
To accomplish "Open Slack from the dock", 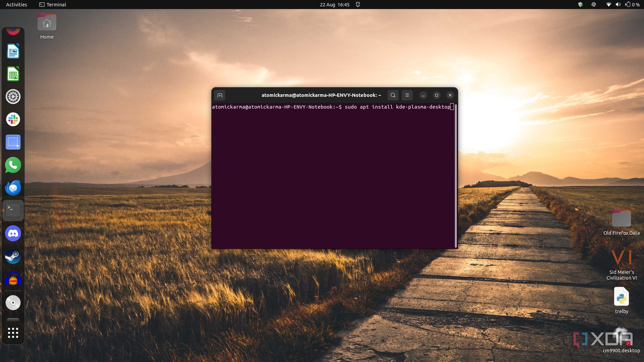I will (13, 120).
